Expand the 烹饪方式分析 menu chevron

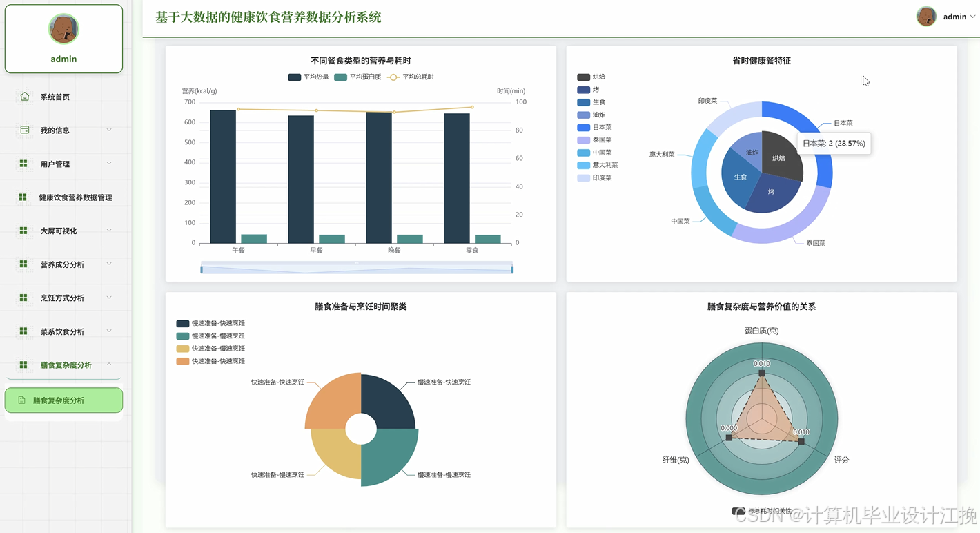[109, 298]
